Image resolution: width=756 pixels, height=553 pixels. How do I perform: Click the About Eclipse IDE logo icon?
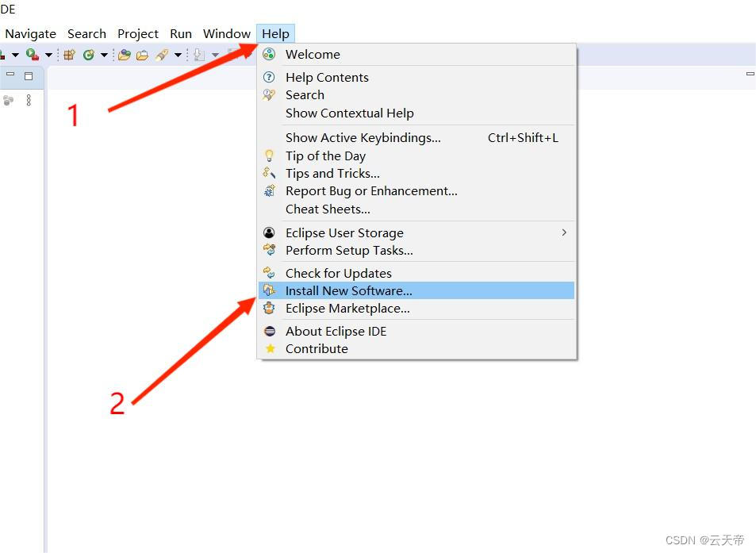(x=270, y=331)
